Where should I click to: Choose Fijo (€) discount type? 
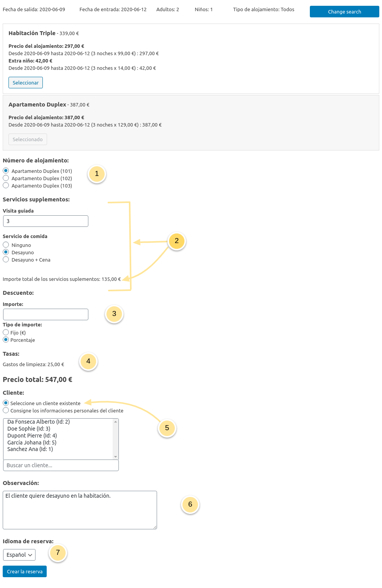point(6,332)
